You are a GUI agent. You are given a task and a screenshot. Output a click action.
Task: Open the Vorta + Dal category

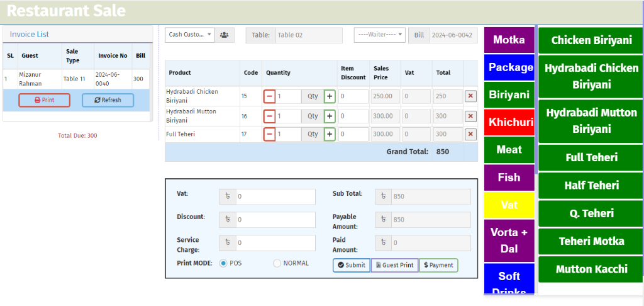click(509, 241)
